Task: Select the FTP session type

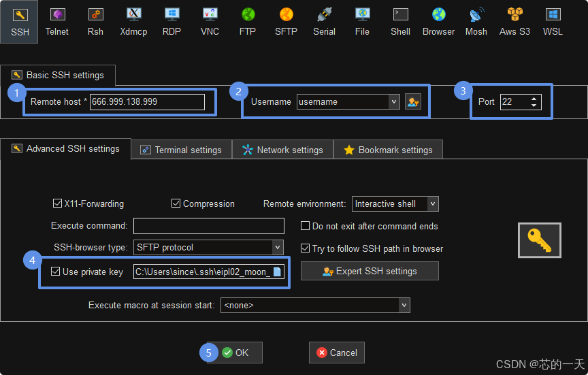Action: coord(248,22)
